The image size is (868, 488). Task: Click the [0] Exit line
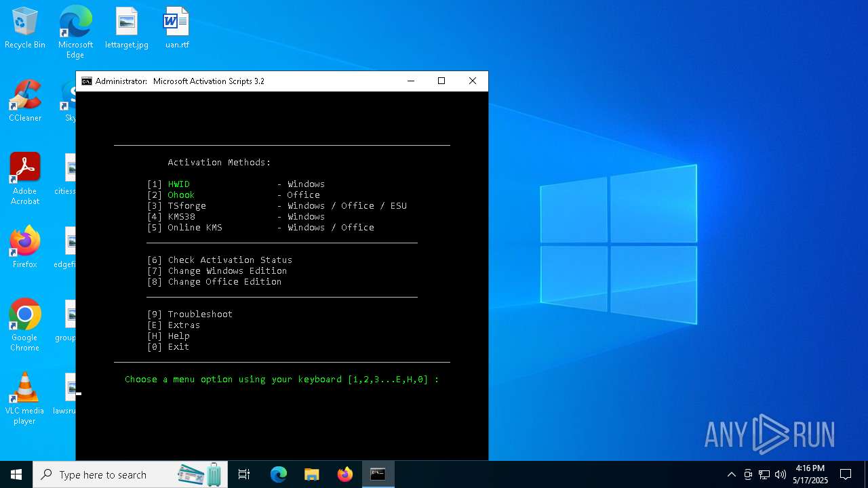(x=168, y=347)
